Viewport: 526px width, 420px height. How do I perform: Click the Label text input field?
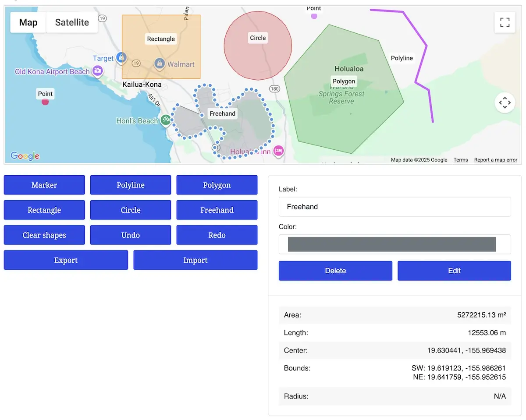coord(394,207)
